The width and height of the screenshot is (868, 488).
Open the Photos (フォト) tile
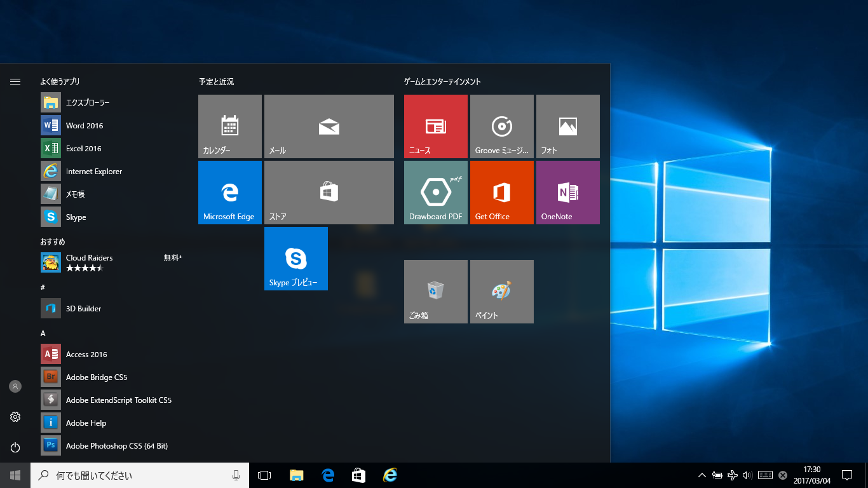568,126
